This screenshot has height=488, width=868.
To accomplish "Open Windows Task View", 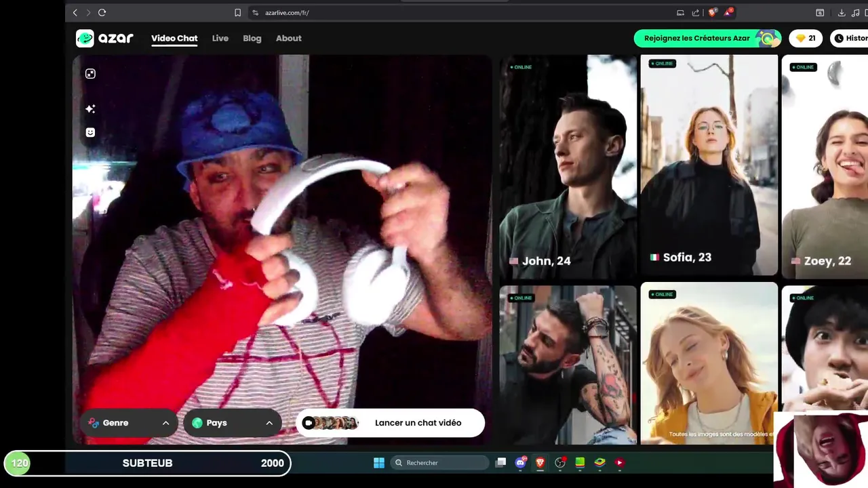I will click(500, 463).
